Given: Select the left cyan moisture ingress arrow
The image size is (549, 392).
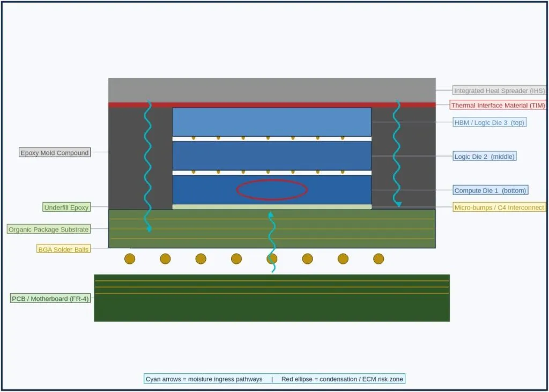Looking at the screenshot, I should (149, 166).
